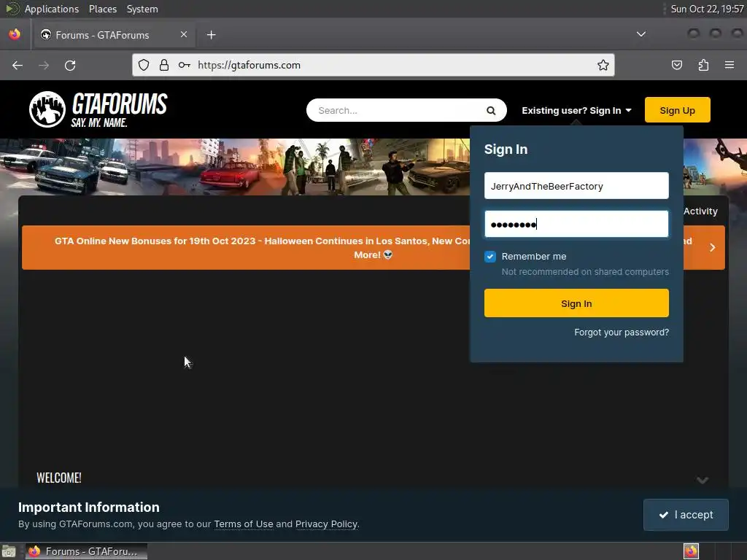Open the list all tabs chevron
This screenshot has width=747, height=560.
641,34
